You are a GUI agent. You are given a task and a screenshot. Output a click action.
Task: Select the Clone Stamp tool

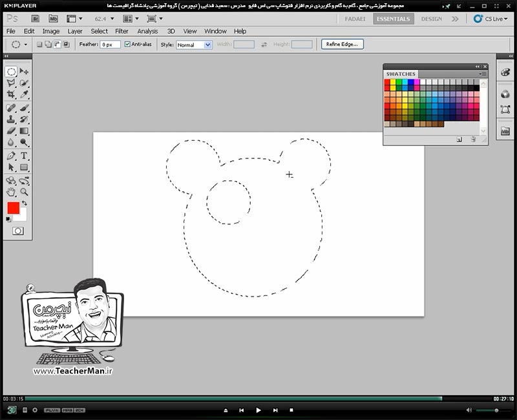(x=11, y=119)
